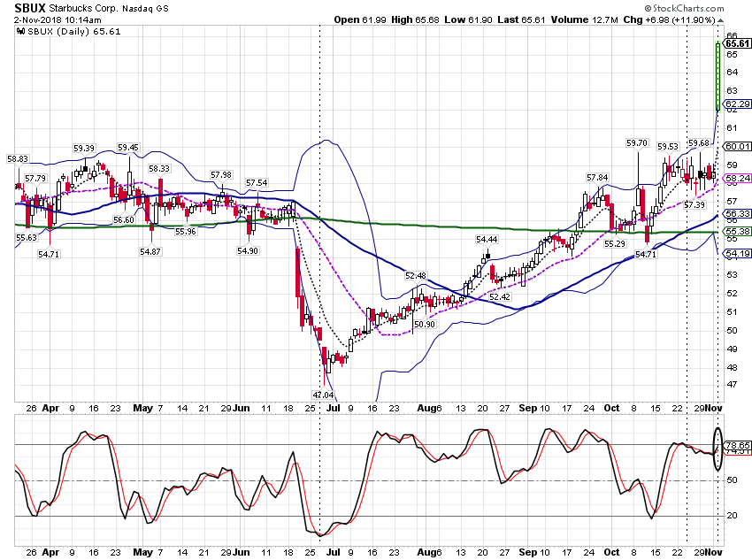Click the High 65.68 value in header
The image size is (752, 560).
pyautogui.click(x=415, y=19)
